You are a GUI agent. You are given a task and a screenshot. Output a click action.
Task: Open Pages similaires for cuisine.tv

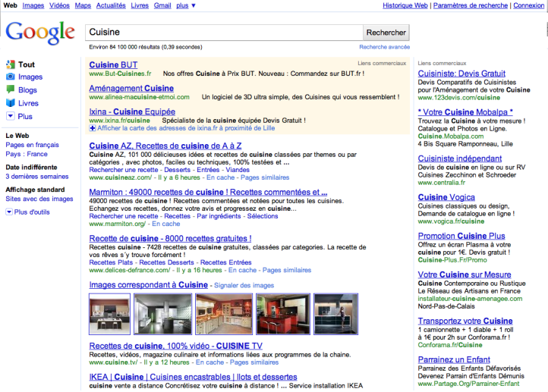[254, 362]
